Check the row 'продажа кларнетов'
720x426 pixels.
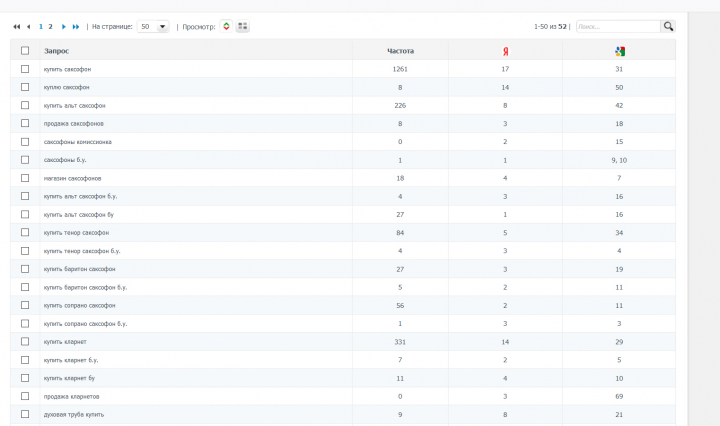(25, 396)
